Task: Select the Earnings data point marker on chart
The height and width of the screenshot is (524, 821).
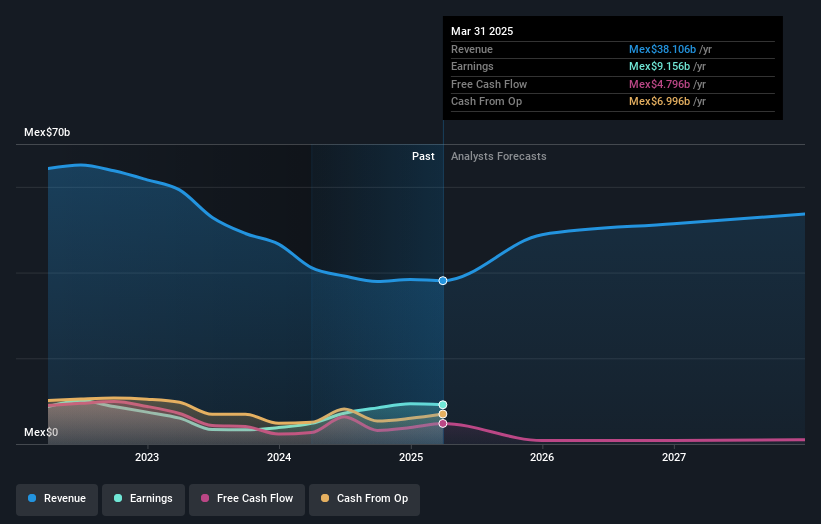Action: pyautogui.click(x=443, y=405)
